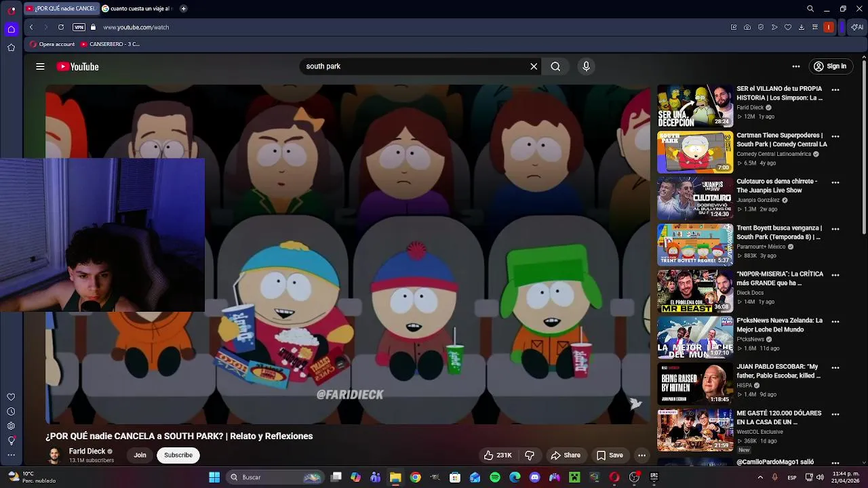The width and height of the screenshot is (868, 488).
Task: Open the Opera account bookmark
Action: pos(52,44)
